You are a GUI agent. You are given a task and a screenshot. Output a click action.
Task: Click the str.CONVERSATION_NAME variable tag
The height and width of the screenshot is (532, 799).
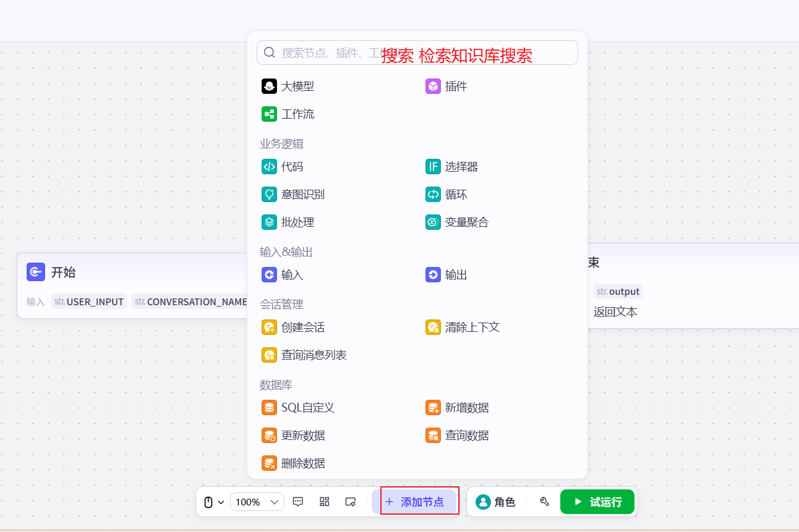click(x=190, y=302)
